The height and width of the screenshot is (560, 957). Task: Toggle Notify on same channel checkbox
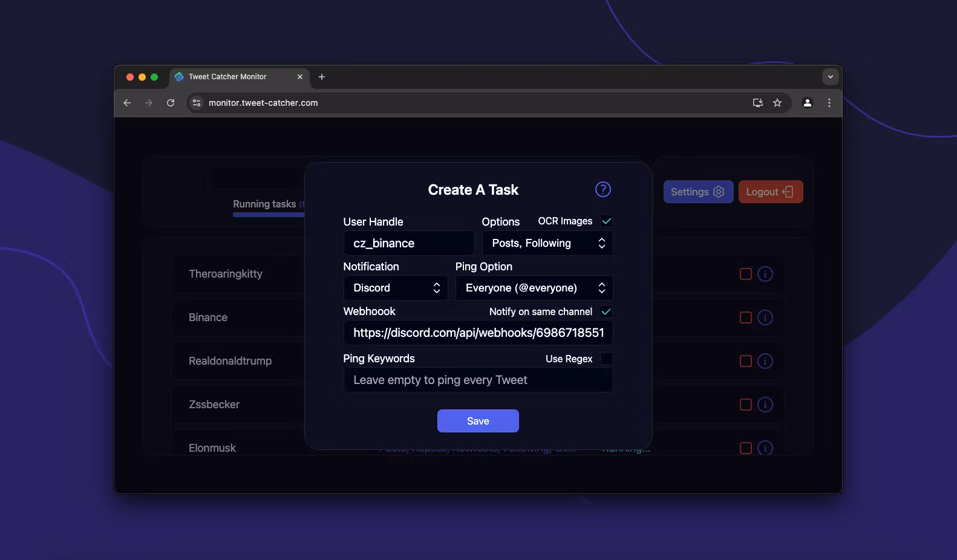point(606,311)
